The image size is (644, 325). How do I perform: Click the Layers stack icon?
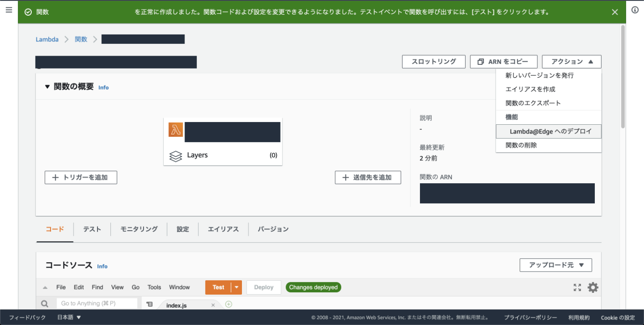[176, 156]
